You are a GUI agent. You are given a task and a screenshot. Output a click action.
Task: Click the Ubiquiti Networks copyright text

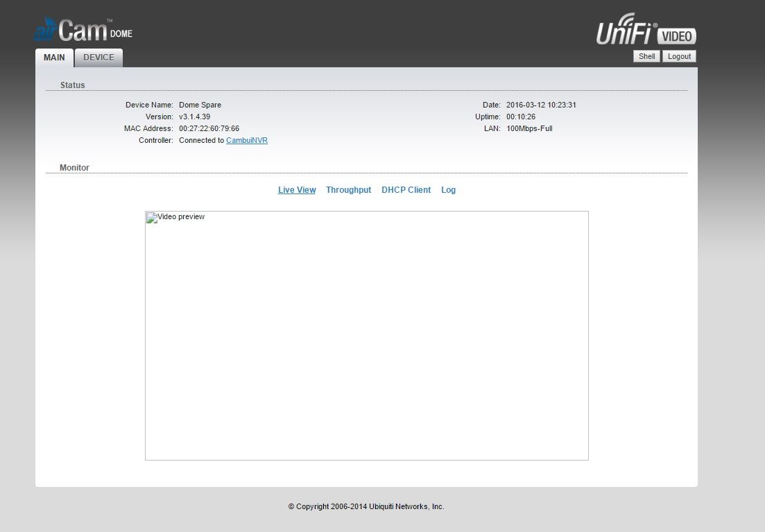366,506
